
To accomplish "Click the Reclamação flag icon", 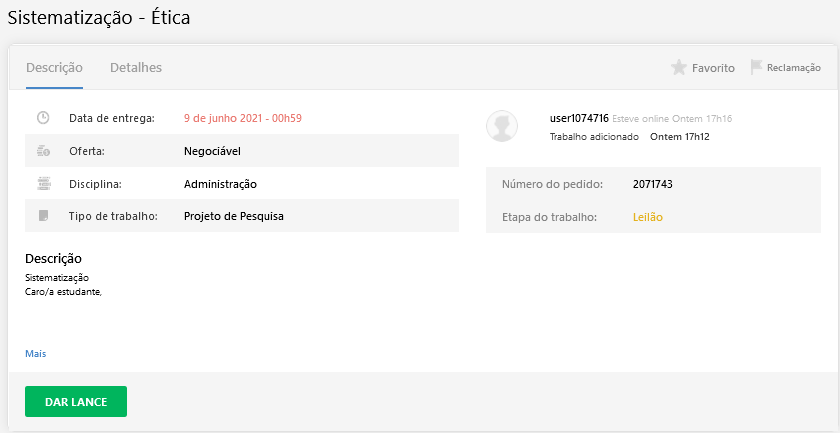I will point(756,68).
